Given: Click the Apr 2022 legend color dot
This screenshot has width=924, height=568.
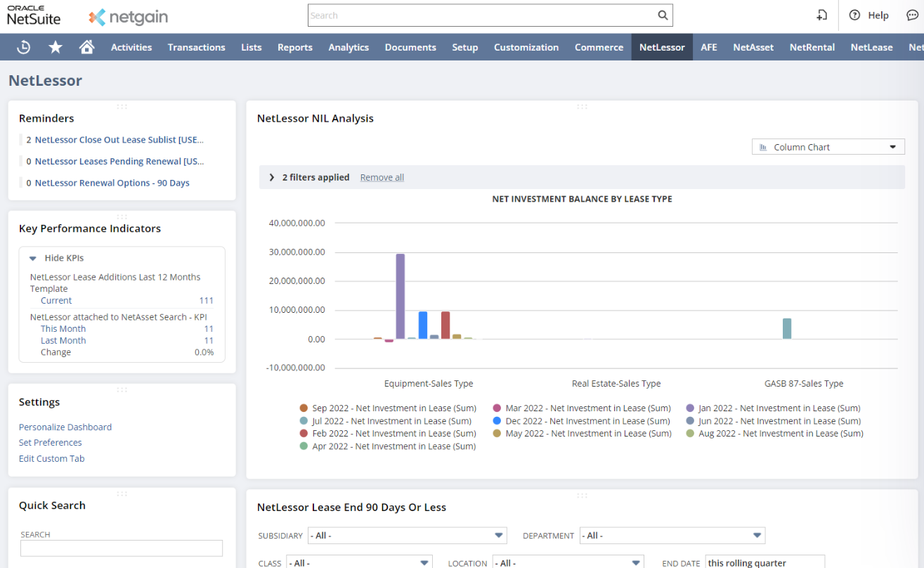Looking at the screenshot, I should 304,446.
